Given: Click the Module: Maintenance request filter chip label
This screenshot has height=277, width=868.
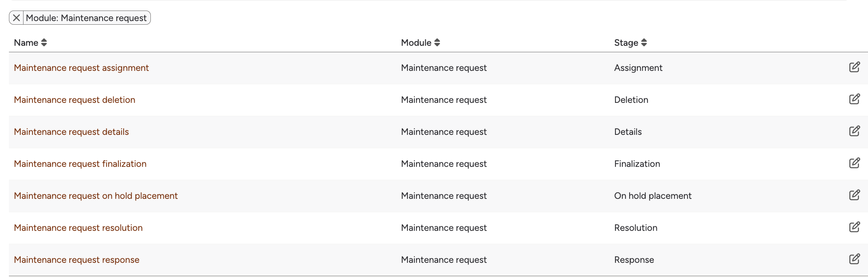Looking at the screenshot, I should click(x=86, y=18).
